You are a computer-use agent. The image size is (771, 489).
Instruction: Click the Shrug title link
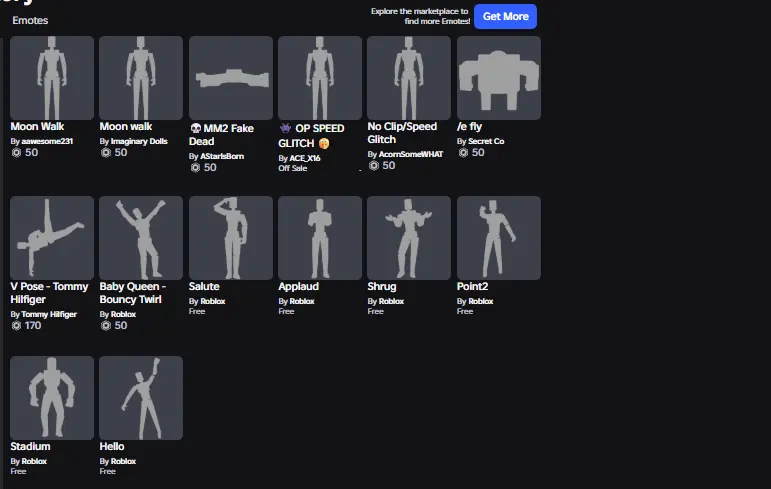[382, 286]
